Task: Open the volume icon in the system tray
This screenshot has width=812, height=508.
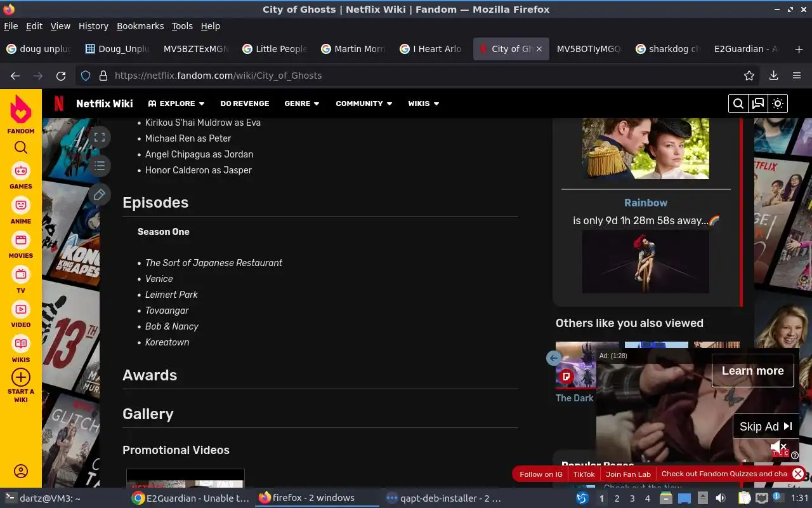Action: [x=721, y=498]
